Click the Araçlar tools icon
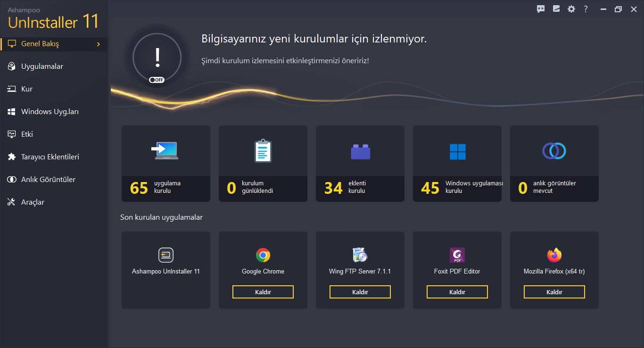The height and width of the screenshot is (348, 644). pos(12,202)
